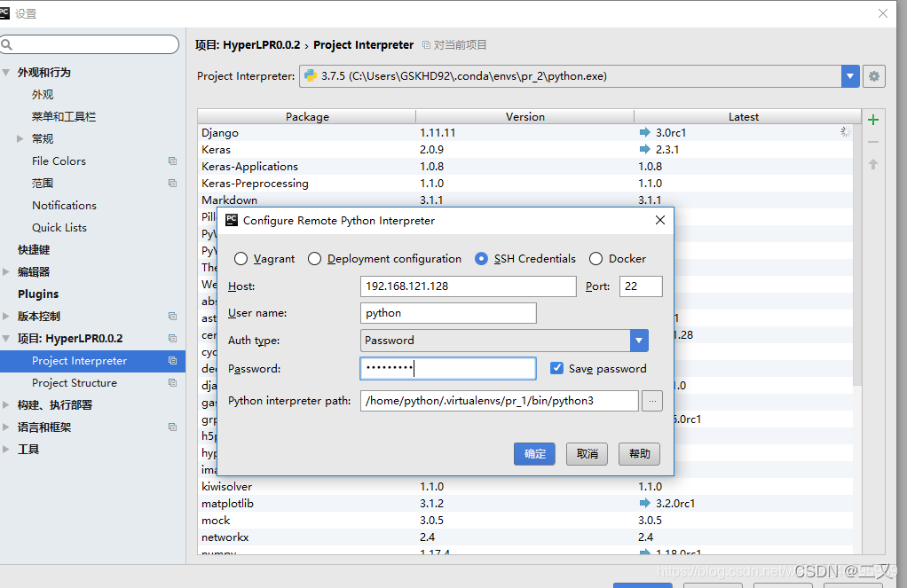The image size is (907, 588).
Task: Expand the 版本控制 tree node
Action: point(6,316)
